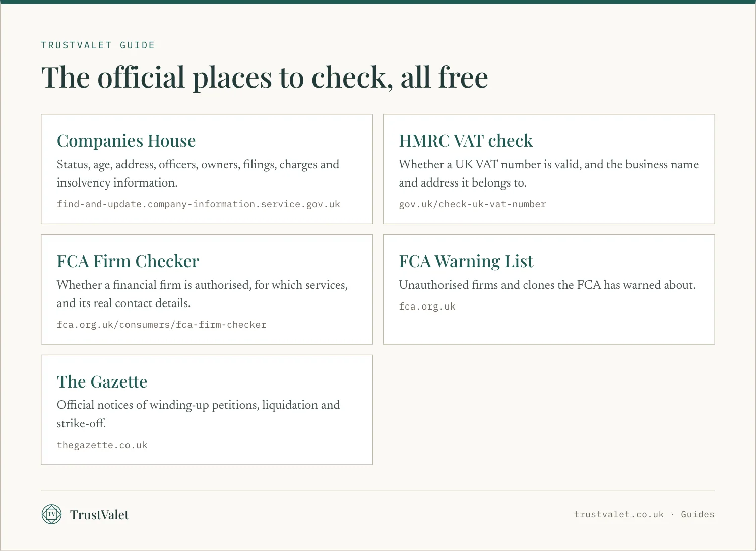Click the fca.org.uk/consumers/fca-firm-checker URL
The image size is (756, 551).
[x=162, y=325]
